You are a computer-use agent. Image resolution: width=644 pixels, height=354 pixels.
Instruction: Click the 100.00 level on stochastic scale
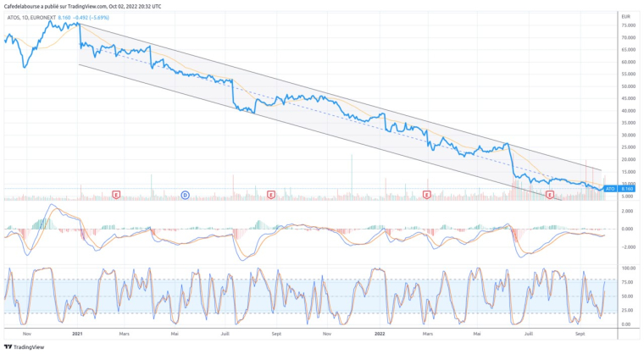tap(628, 268)
